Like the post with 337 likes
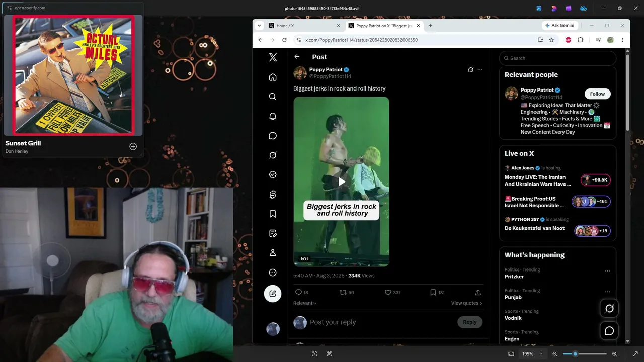The height and width of the screenshot is (362, 644). (392, 292)
